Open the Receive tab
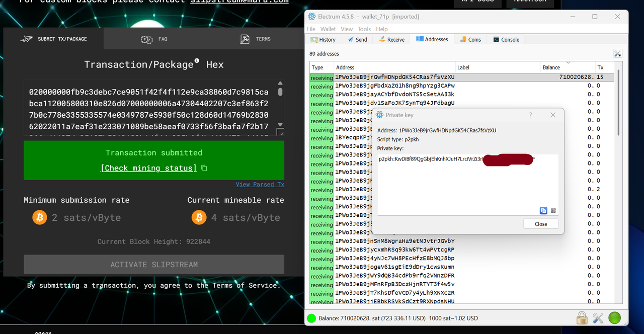The width and height of the screenshot is (644, 334). pyautogui.click(x=391, y=39)
